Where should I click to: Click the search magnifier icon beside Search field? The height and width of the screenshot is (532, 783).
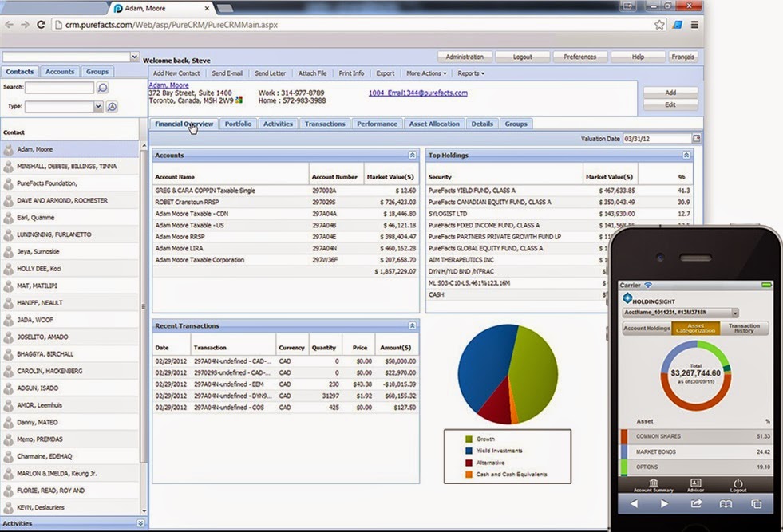pyautogui.click(x=102, y=88)
